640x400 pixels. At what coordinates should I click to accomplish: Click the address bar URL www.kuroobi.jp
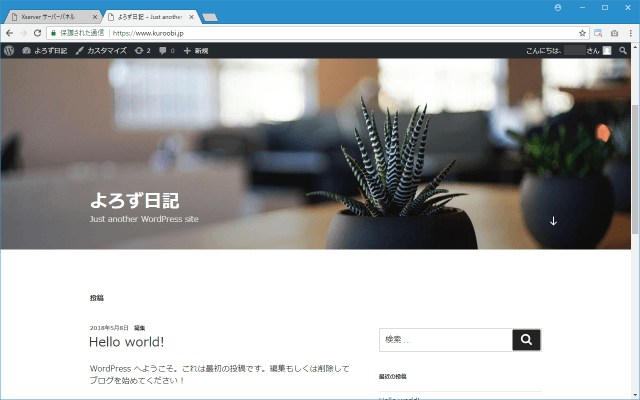coord(148,33)
